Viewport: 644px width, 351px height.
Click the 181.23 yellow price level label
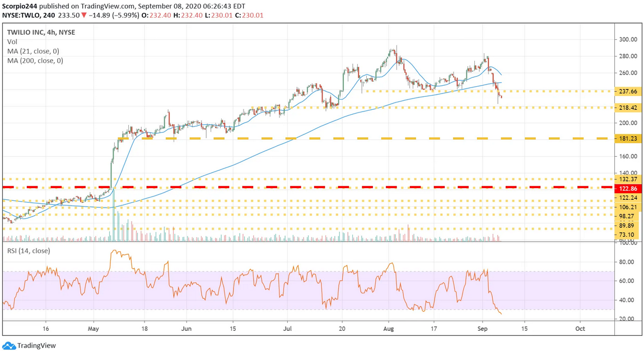(628, 138)
